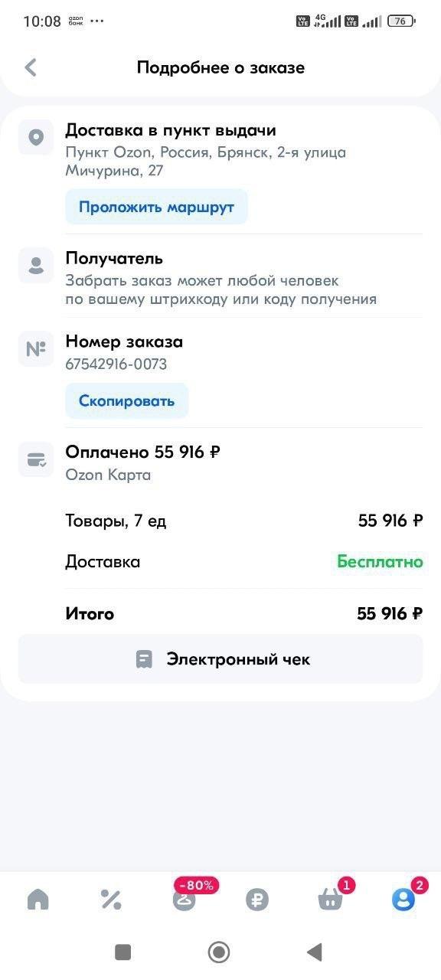Tap the Android back navigation triangle
Viewport: 441px width, 980px height.
click(x=314, y=952)
